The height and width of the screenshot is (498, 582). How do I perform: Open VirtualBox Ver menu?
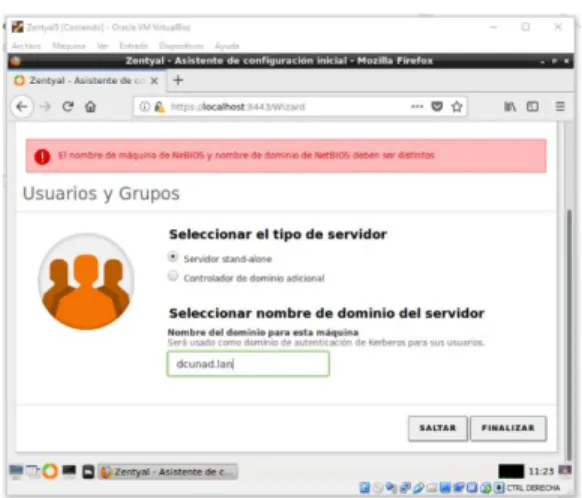[x=102, y=46]
